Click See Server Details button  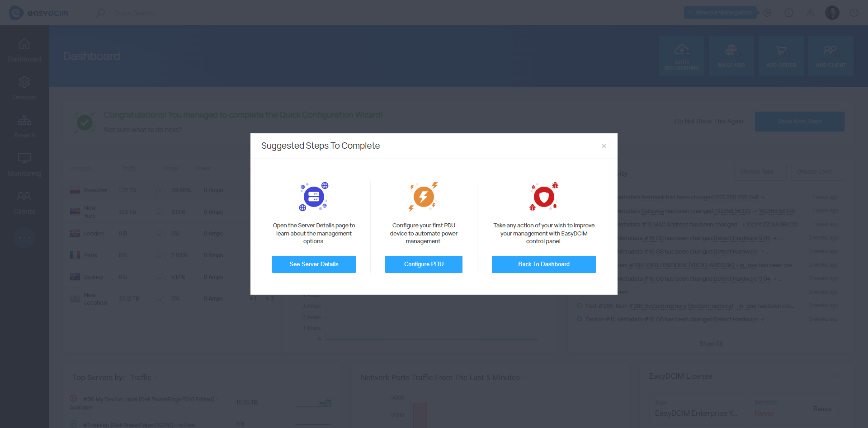[314, 264]
